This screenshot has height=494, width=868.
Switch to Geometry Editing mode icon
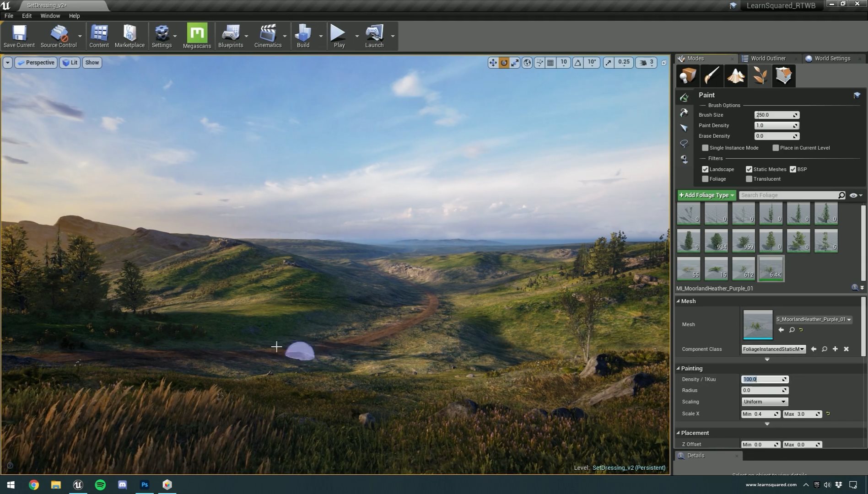tap(784, 76)
